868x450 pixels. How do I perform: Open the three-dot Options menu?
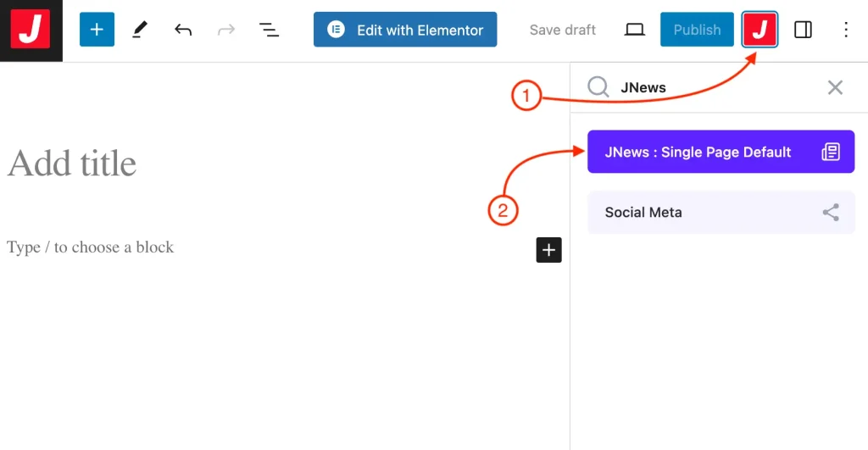(845, 30)
